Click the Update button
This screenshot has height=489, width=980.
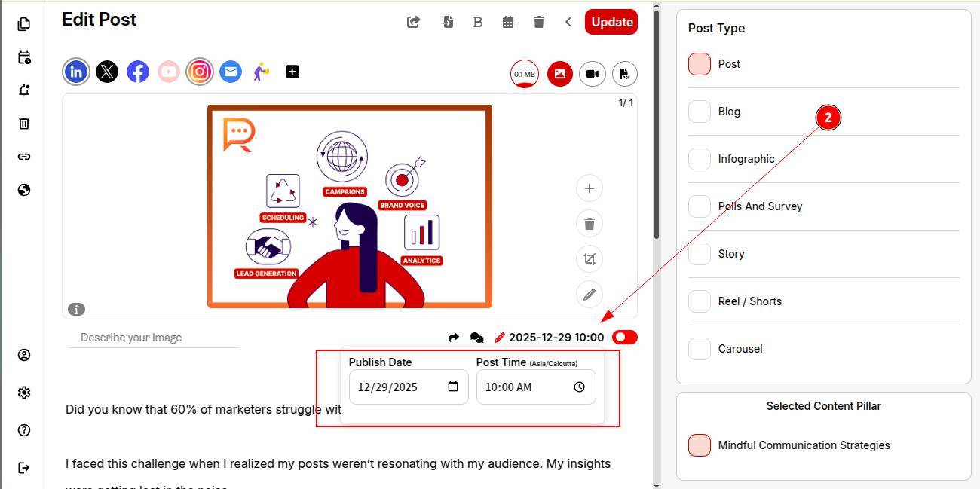611,22
